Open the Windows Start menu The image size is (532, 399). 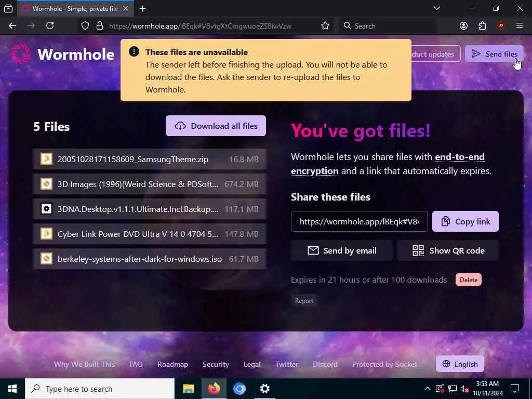[12, 389]
